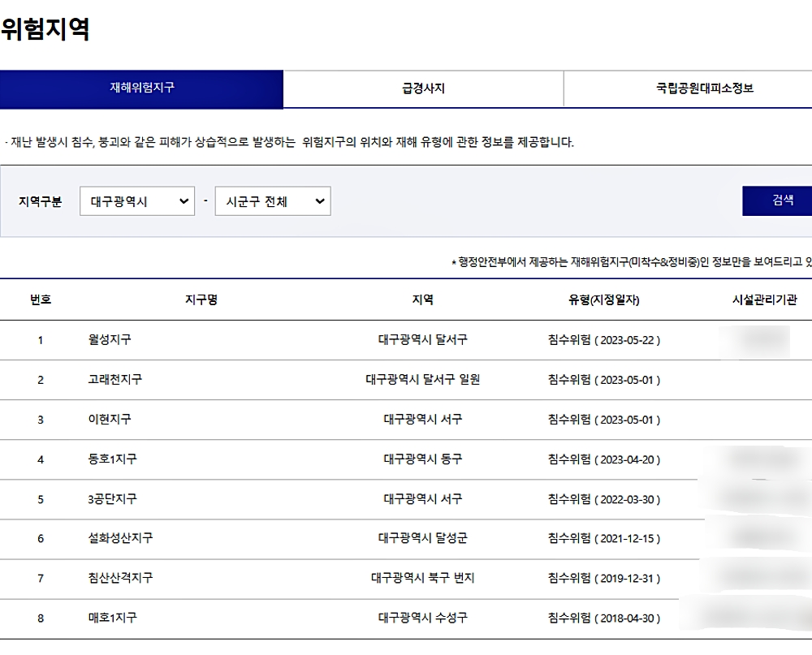This screenshot has height=655, width=812.
Task: Click 대구광역시 달성군 region cell
Action: (x=422, y=538)
